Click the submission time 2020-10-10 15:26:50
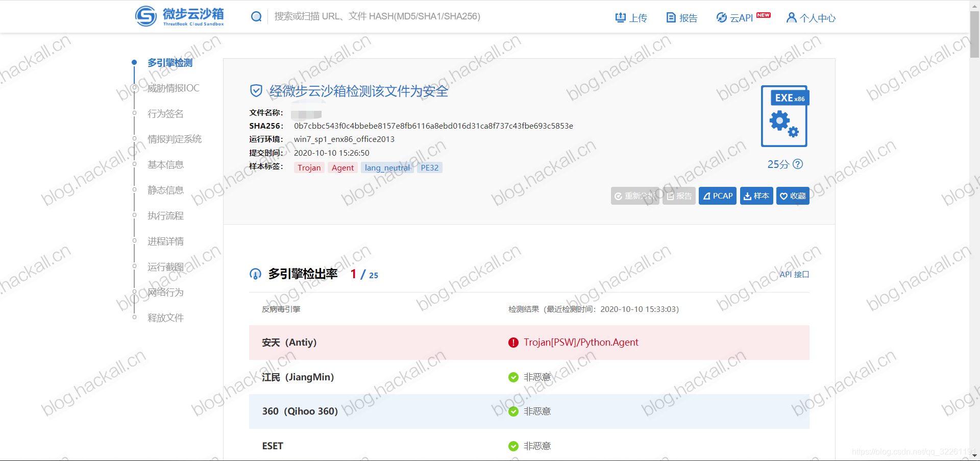 point(332,153)
